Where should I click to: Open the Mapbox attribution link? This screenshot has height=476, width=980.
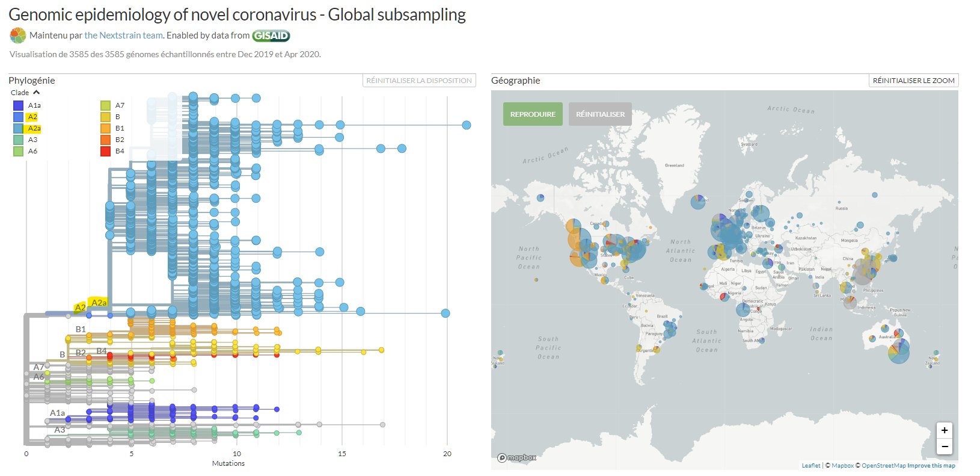click(x=842, y=466)
